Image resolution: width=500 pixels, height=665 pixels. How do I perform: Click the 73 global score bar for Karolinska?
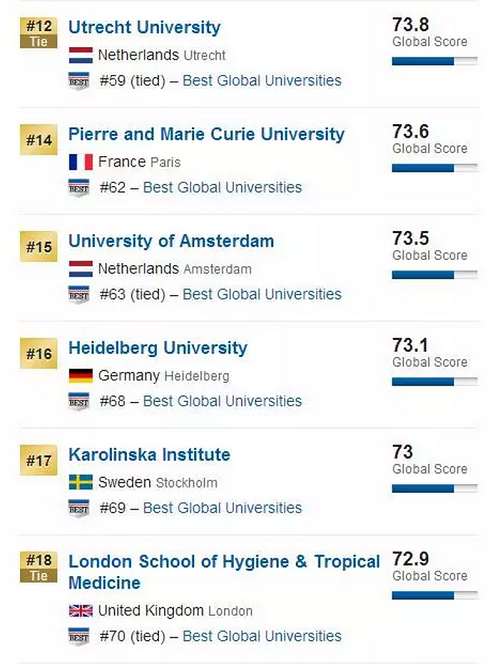click(435, 489)
